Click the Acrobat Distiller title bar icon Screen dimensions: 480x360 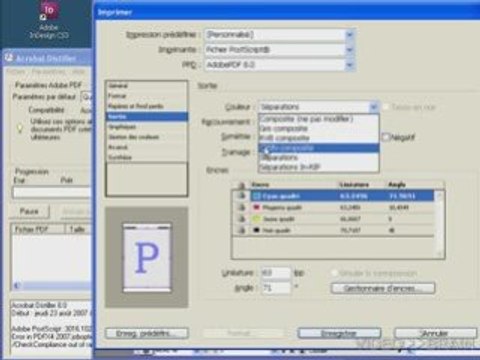coord(9,58)
